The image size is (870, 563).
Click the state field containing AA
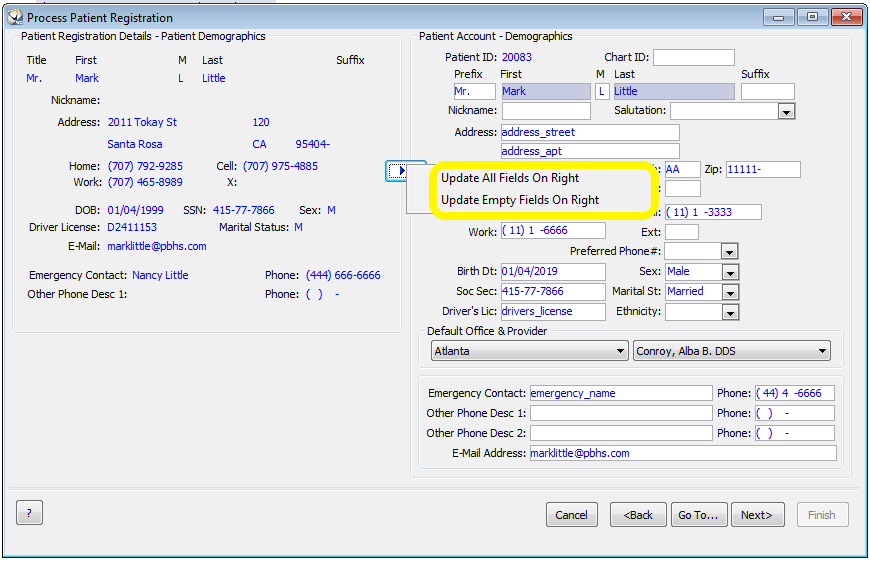682,170
